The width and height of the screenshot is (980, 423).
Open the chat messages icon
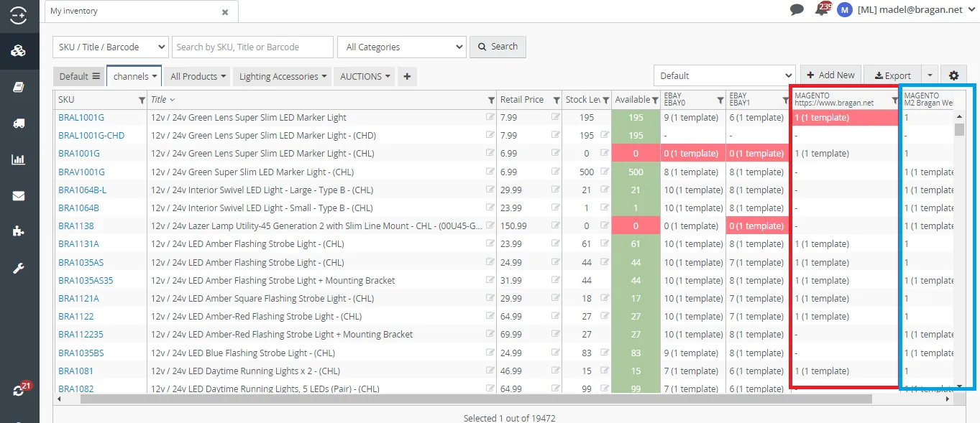pos(797,10)
